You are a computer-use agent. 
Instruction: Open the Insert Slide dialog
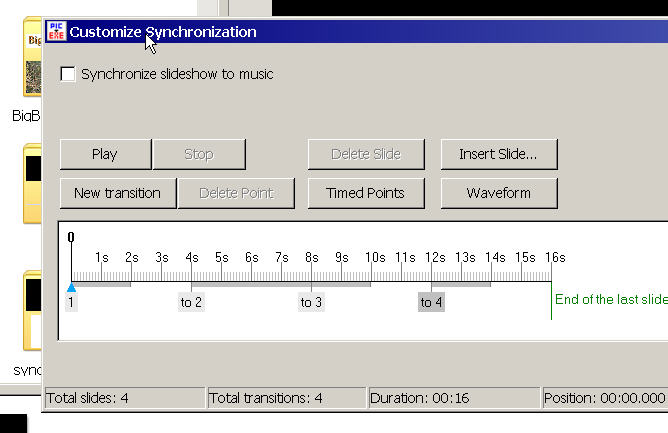point(498,154)
